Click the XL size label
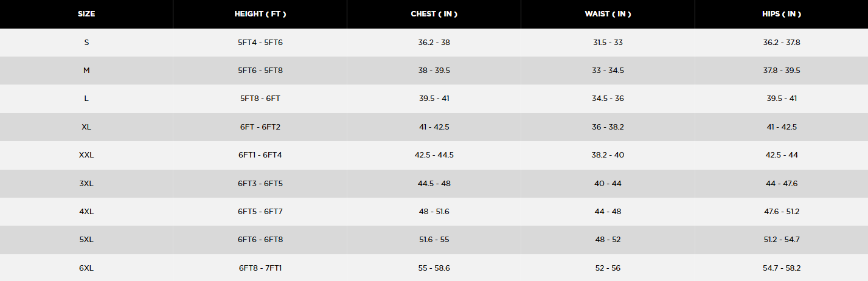Image resolution: width=868 pixels, height=281 pixels. coord(86,127)
